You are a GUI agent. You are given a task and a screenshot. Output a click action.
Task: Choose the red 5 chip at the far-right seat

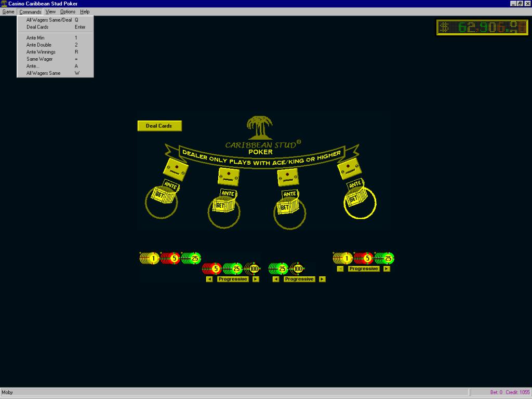tap(363, 258)
